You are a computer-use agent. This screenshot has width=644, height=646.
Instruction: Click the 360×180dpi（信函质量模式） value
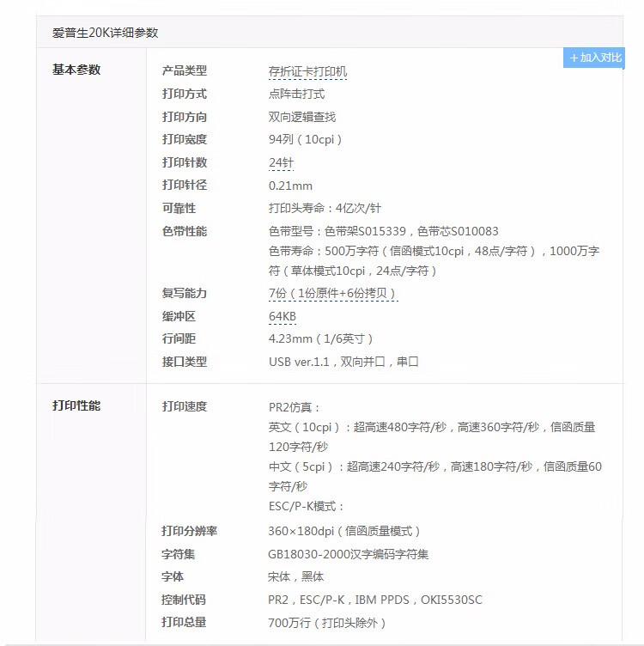click(x=344, y=531)
